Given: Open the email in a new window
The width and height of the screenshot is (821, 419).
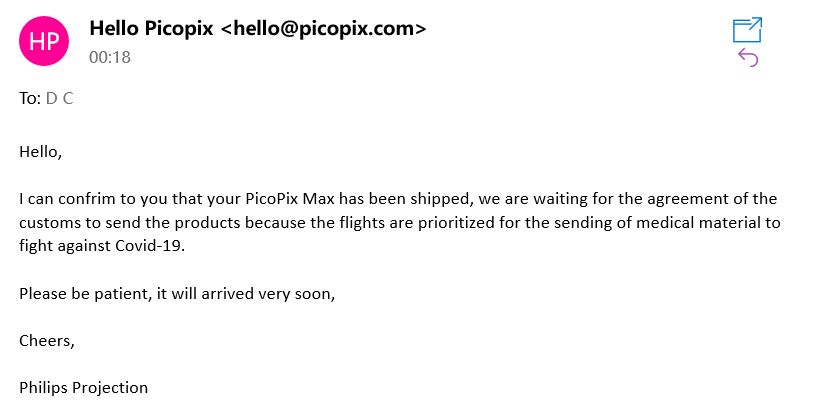Looking at the screenshot, I should 747,29.
